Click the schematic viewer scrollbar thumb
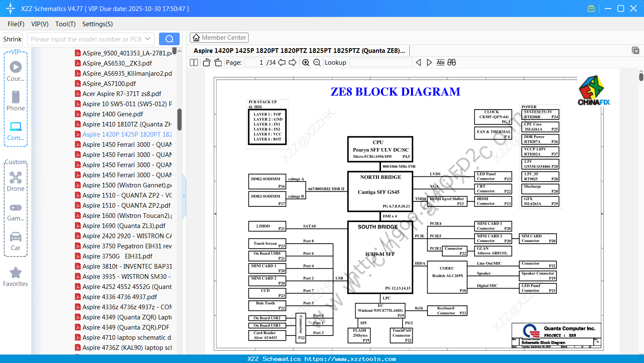The image size is (644, 363). [641, 77]
